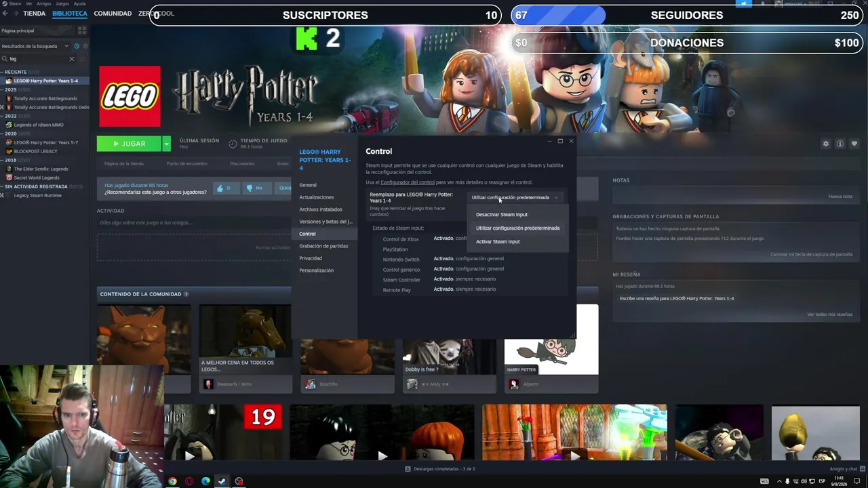Viewport: 868px width, 488px height.
Task: Open the 'Juegos' menu in Steam
Action: click(62, 3)
